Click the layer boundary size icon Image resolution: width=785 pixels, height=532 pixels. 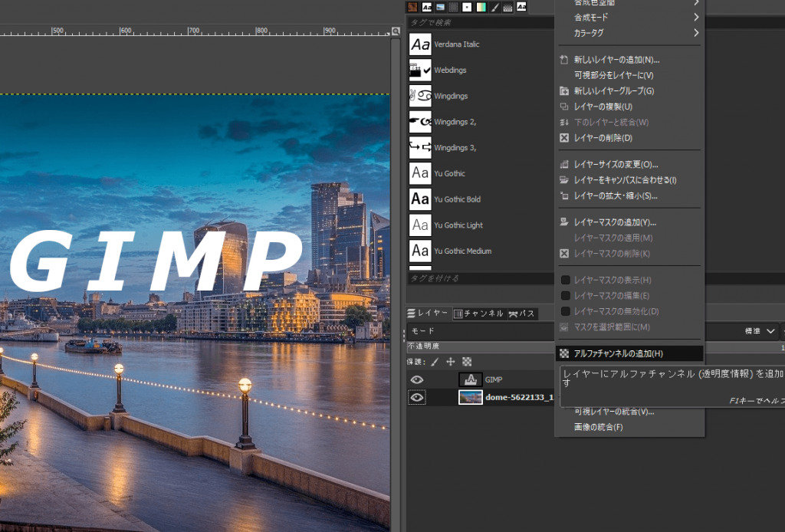(564, 165)
